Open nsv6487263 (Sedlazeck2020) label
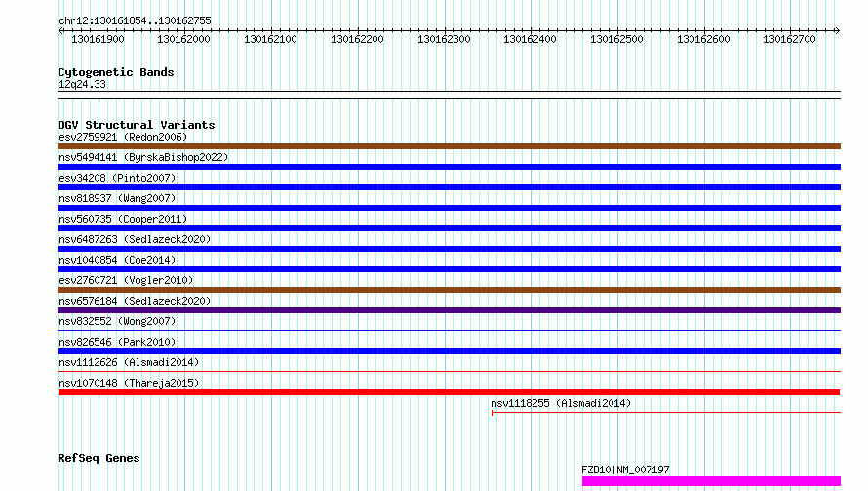 (135, 239)
